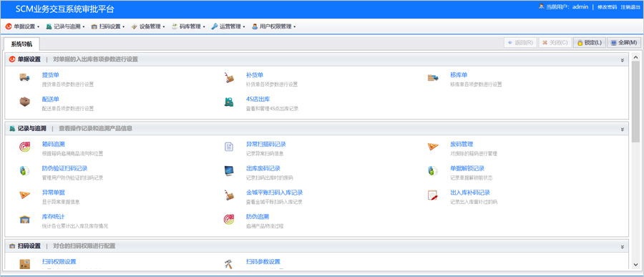This screenshot has width=644, height=277.
Task: Click the monitor icon beside 出库废码记录
Action: tap(229, 171)
